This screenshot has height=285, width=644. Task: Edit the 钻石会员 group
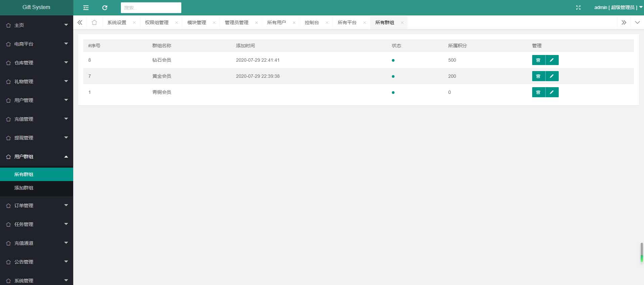tap(552, 60)
